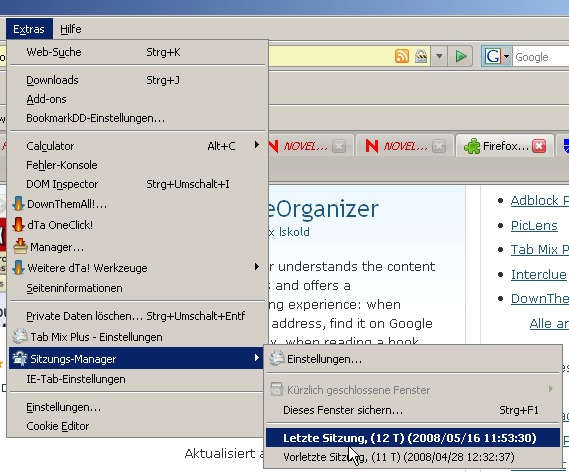
Task: Click the RSS feed icon in address bar
Action: [x=402, y=56]
